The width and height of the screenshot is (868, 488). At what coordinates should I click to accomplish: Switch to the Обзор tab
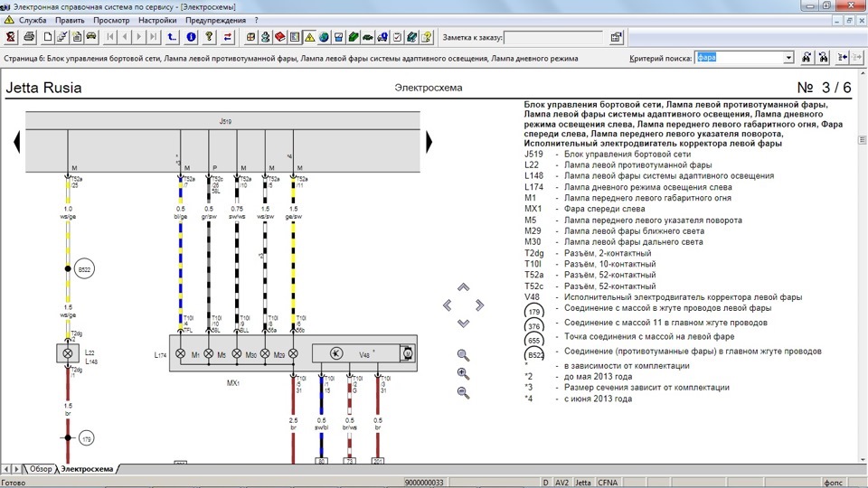[41, 469]
